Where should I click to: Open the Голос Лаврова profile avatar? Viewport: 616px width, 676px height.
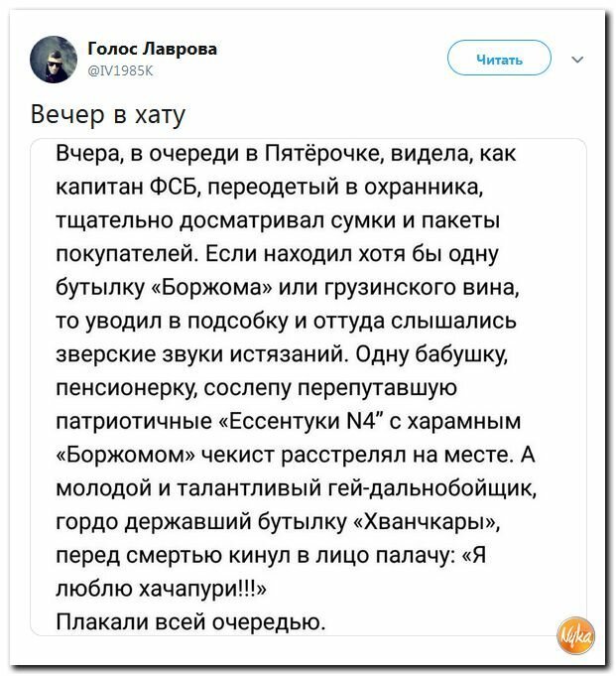(x=54, y=60)
